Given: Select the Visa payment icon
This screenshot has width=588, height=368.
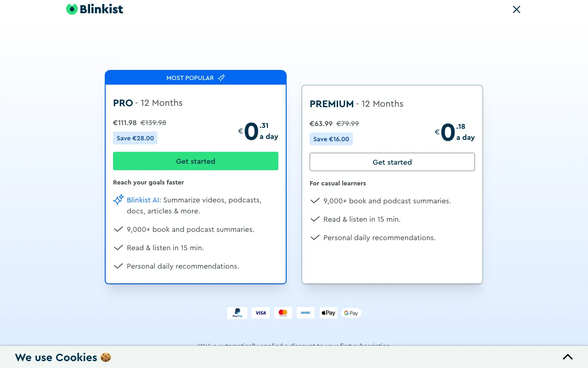Looking at the screenshot, I should point(260,313).
